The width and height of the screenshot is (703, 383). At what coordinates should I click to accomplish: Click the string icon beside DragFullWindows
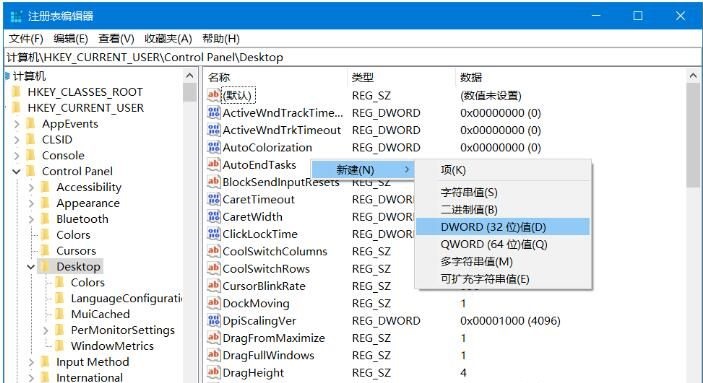coord(213,355)
